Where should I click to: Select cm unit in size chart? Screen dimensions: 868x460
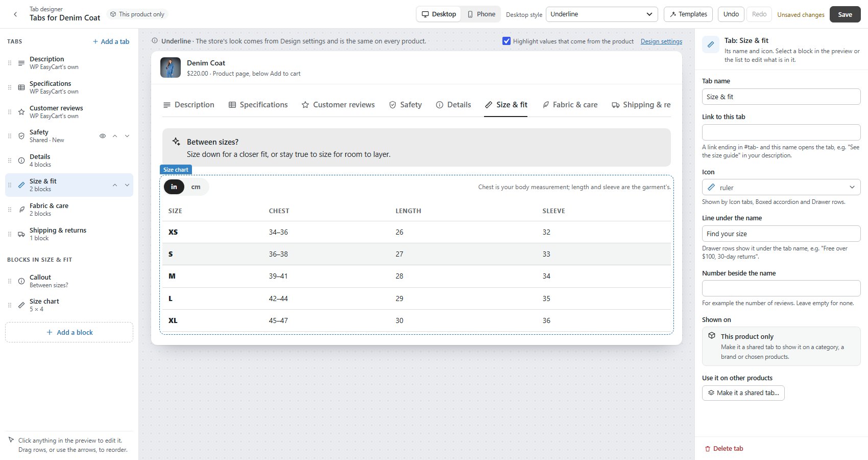coord(196,187)
